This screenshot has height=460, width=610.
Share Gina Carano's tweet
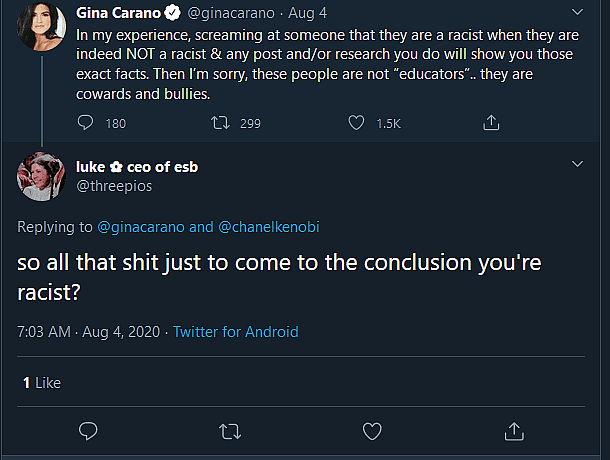(491, 123)
